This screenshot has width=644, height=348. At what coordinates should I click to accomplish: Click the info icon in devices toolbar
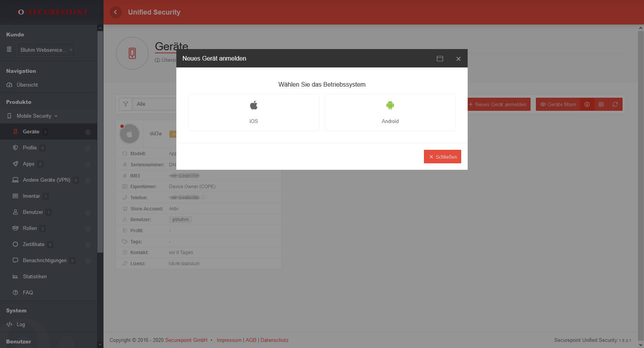(587, 104)
